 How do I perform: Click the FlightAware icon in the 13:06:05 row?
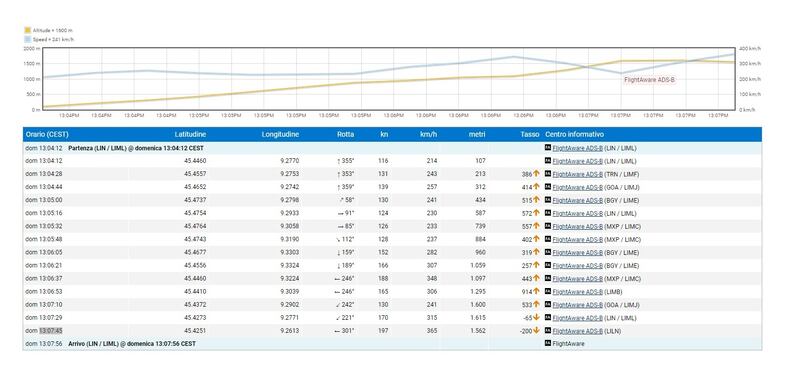tap(548, 252)
